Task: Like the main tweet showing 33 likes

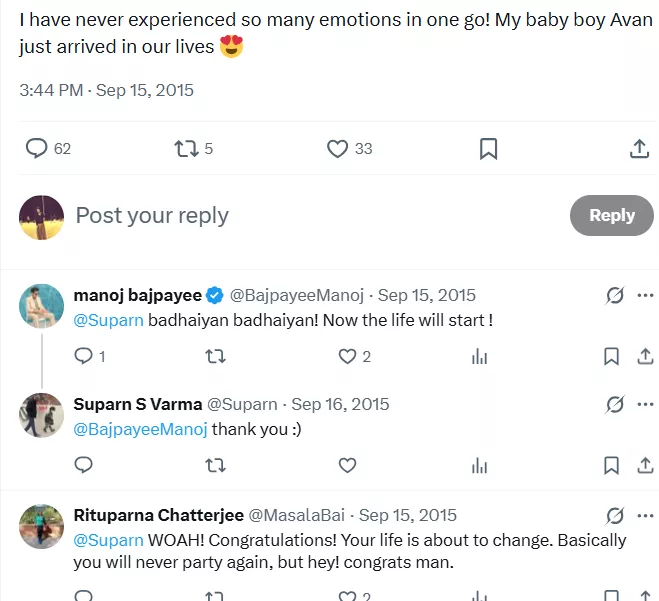Action: (x=338, y=148)
